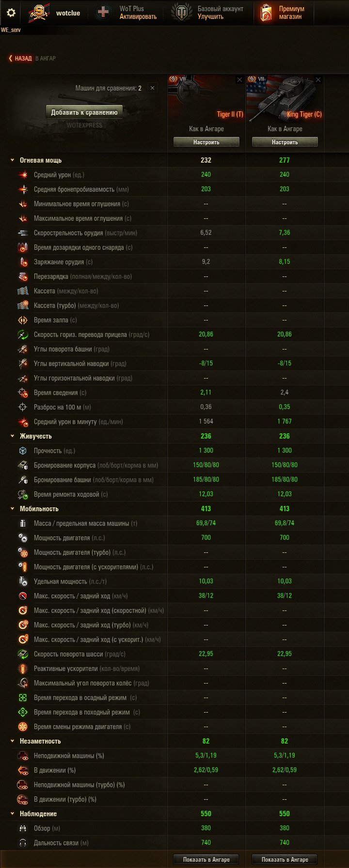Remove King Tiger (C) from comparison
The height and width of the screenshot is (868, 349).
click(318, 80)
